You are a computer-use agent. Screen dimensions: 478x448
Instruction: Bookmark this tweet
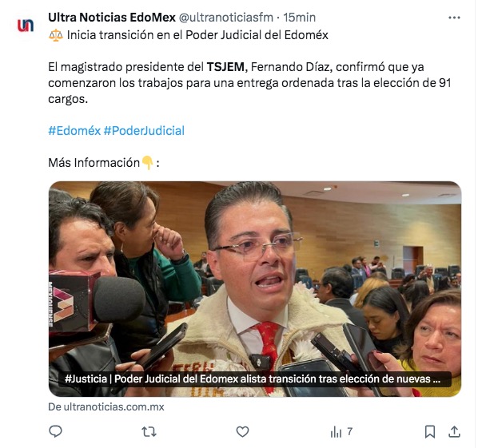pos(430,431)
